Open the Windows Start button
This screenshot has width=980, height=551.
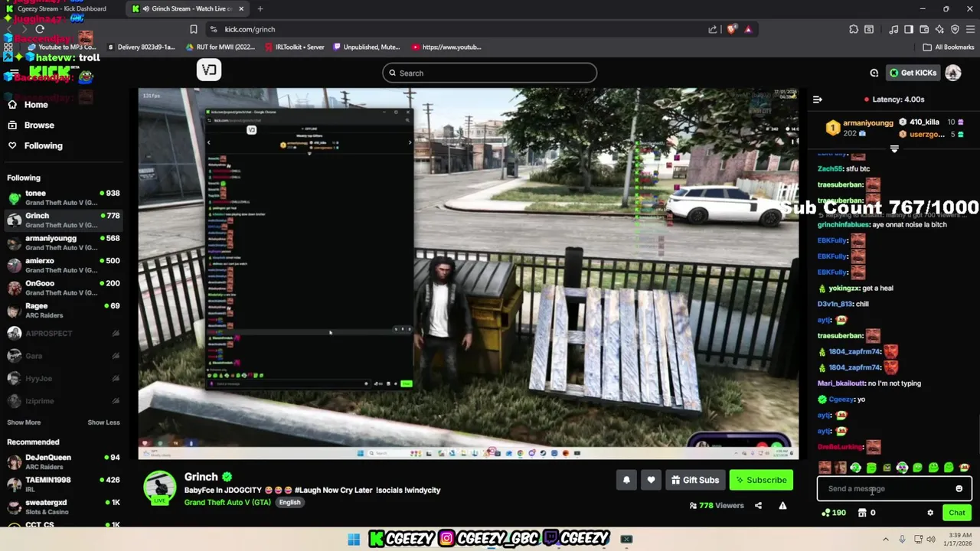pos(354,539)
